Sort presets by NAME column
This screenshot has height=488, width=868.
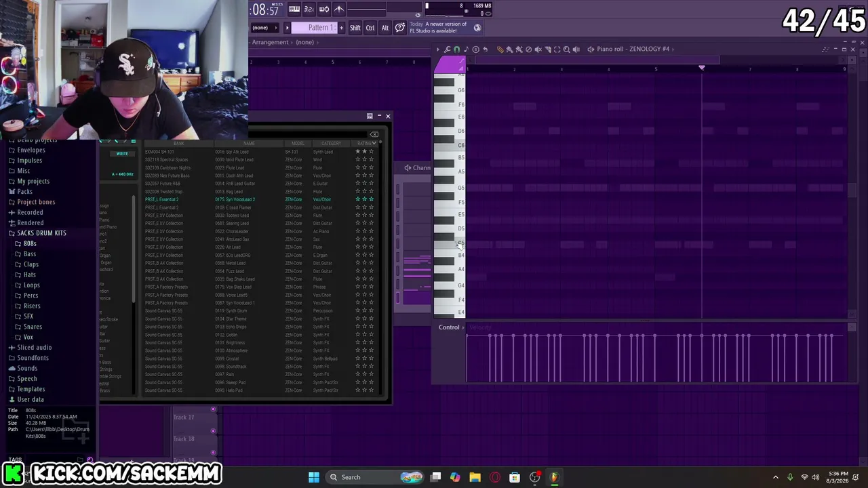point(249,143)
